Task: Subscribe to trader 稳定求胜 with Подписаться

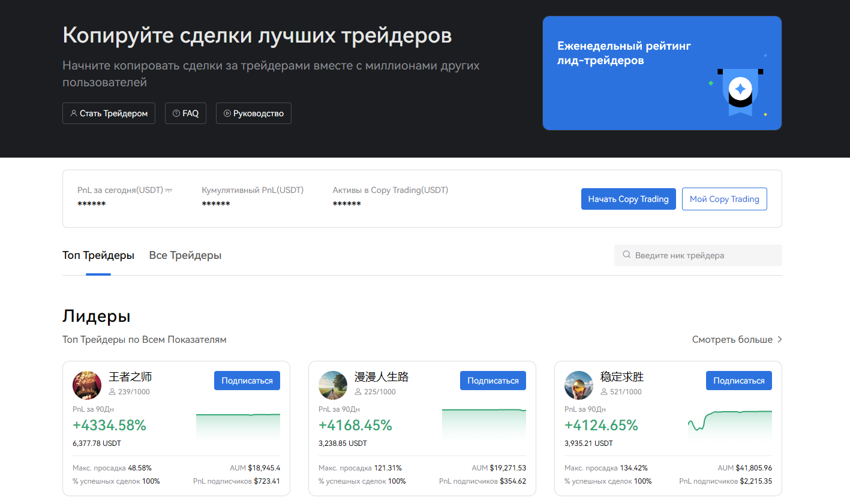Action: pyautogui.click(x=738, y=381)
